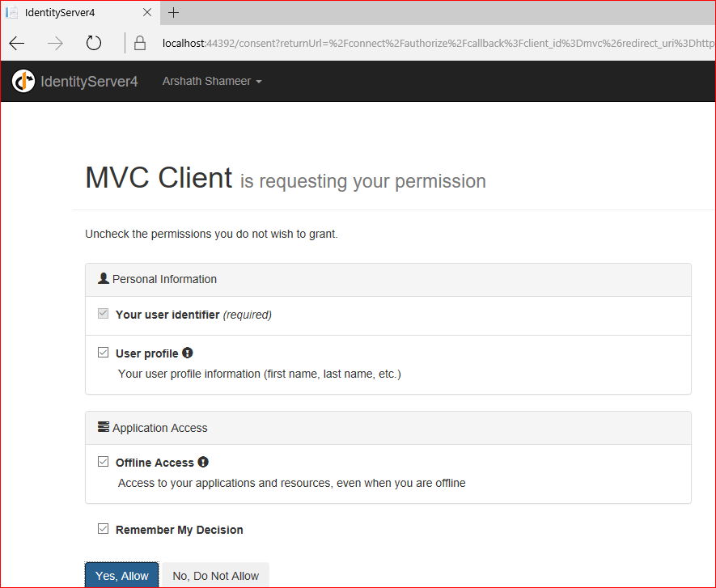Click the back navigation arrow
716x588 pixels.
coord(16,43)
